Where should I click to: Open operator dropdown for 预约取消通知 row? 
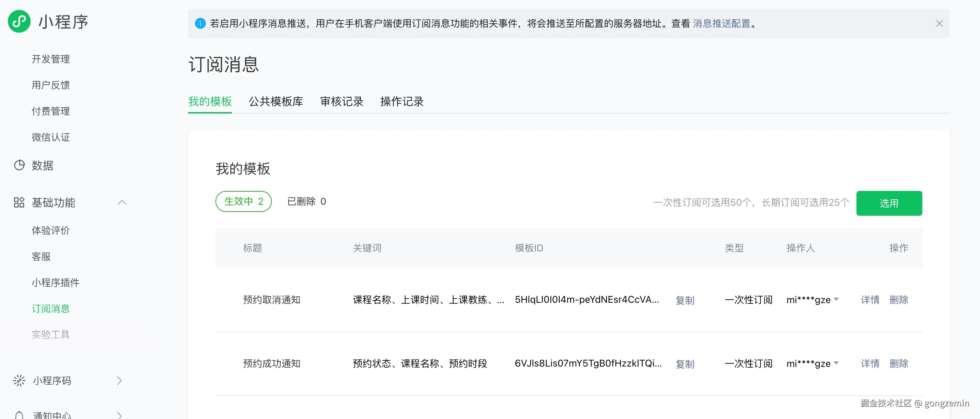(x=836, y=300)
